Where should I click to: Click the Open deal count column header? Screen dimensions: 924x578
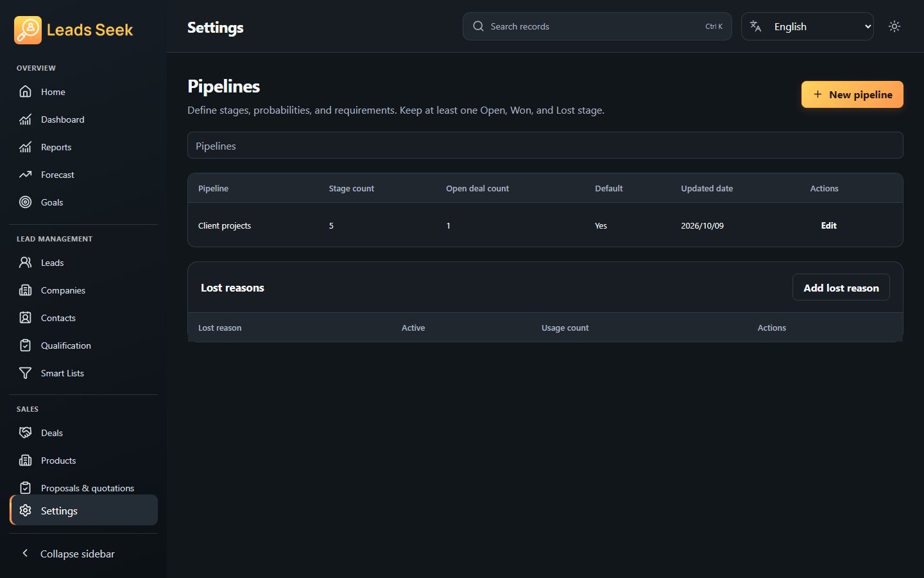point(477,188)
